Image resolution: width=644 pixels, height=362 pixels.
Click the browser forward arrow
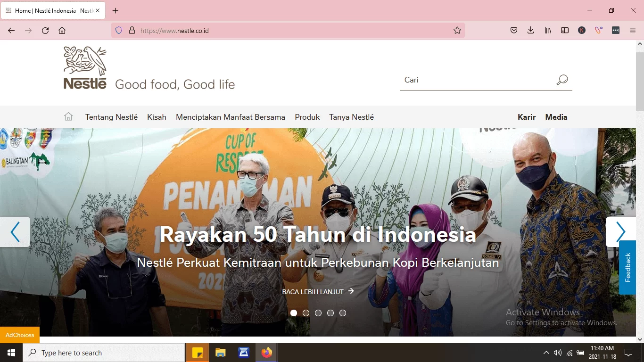[x=28, y=30]
